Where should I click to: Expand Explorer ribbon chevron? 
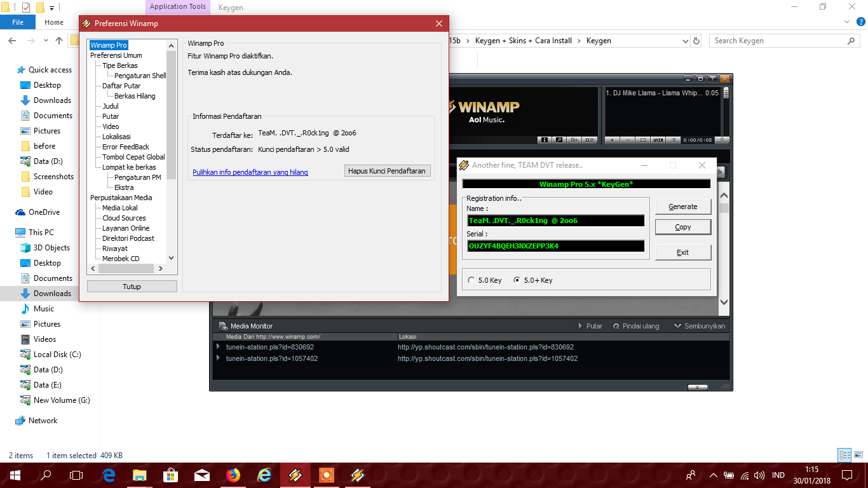[x=846, y=22]
